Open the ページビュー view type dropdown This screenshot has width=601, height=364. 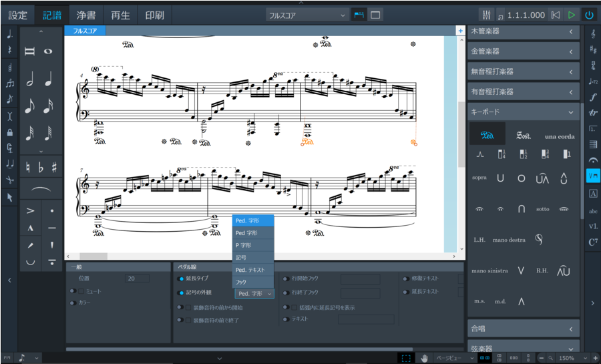tap(455, 358)
